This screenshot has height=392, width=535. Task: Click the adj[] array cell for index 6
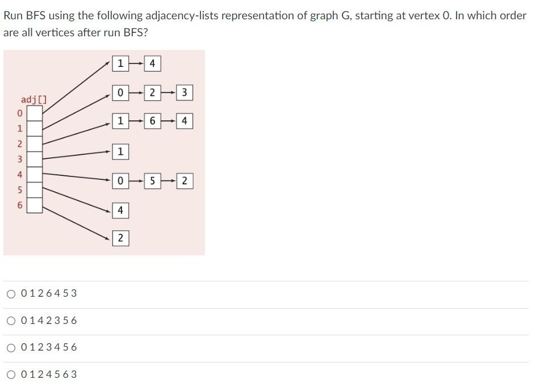35,205
